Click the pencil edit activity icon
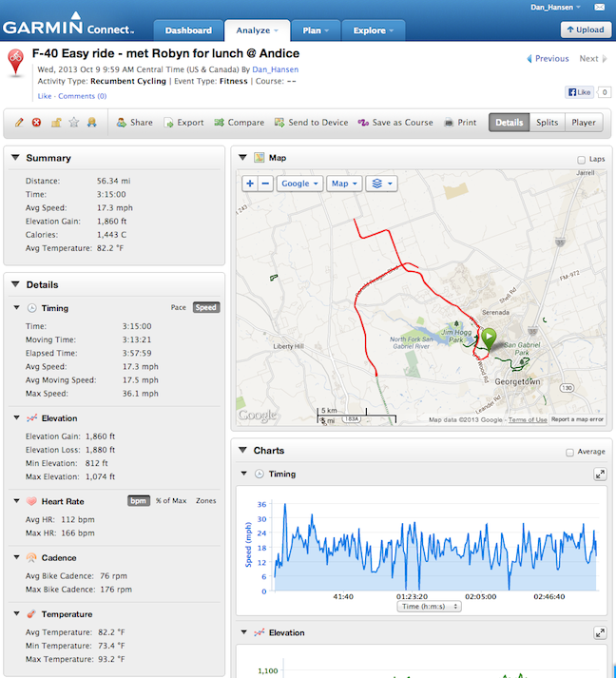 pyautogui.click(x=19, y=123)
